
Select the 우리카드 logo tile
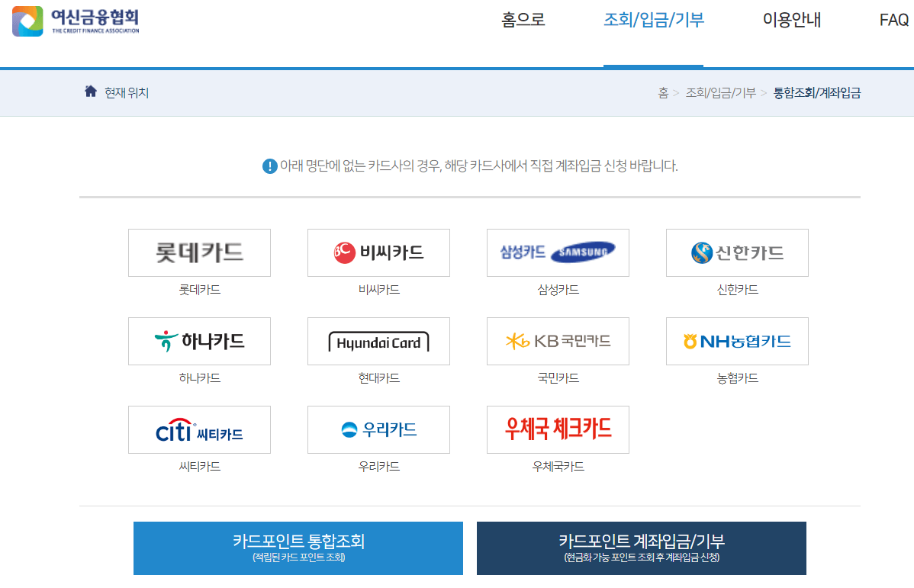tap(378, 429)
